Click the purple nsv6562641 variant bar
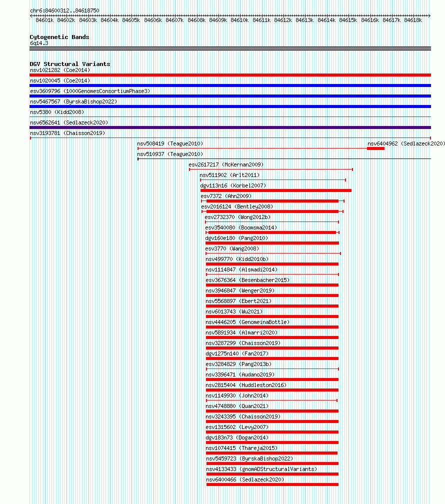Image resolution: width=445 pixels, height=504 pixels. (230, 127)
